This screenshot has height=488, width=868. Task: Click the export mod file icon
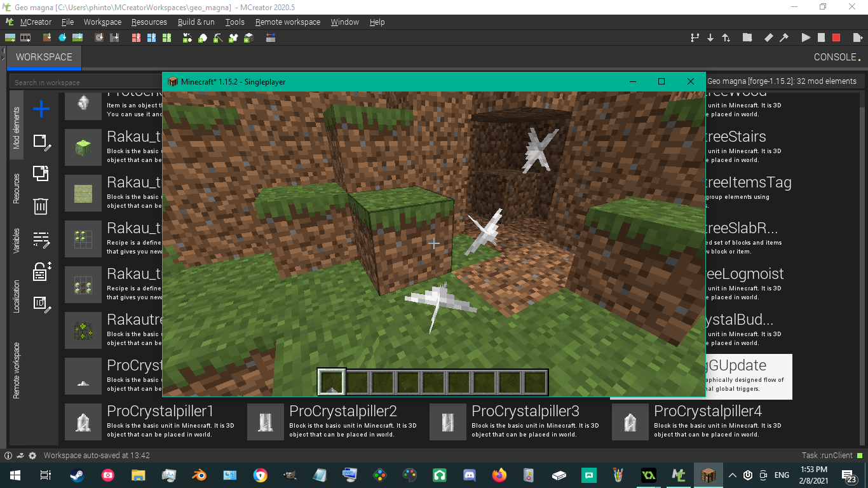coord(858,38)
